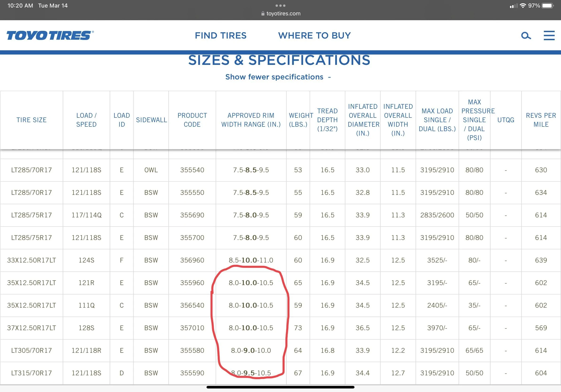
Task: Select rim width range 8.5-10.0-11.0
Action: (251, 260)
